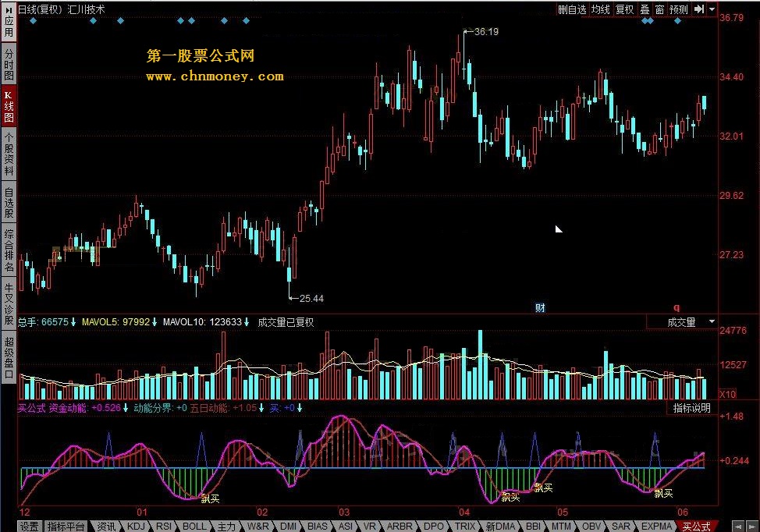Click the 25.44 low price label

coord(311,299)
